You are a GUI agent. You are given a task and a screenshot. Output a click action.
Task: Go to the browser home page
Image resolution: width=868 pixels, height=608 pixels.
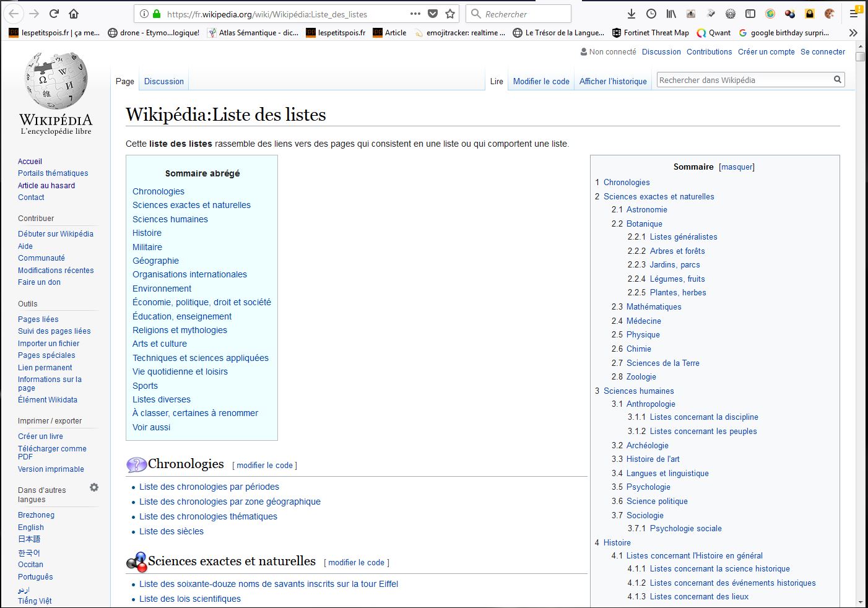pyautogui.click(x=74, y=14)
